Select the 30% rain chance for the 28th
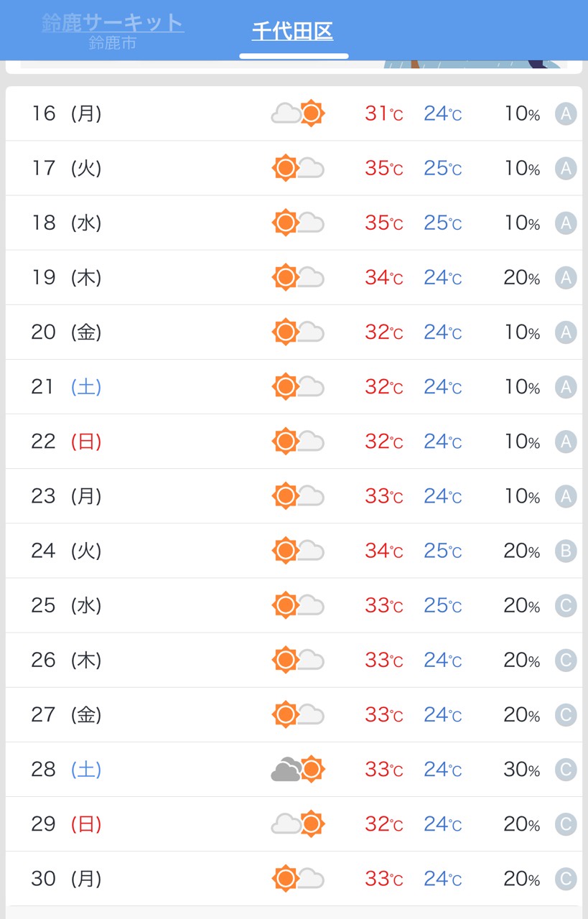The height and width of the screenshot is (919, 588). coord(521,770)
